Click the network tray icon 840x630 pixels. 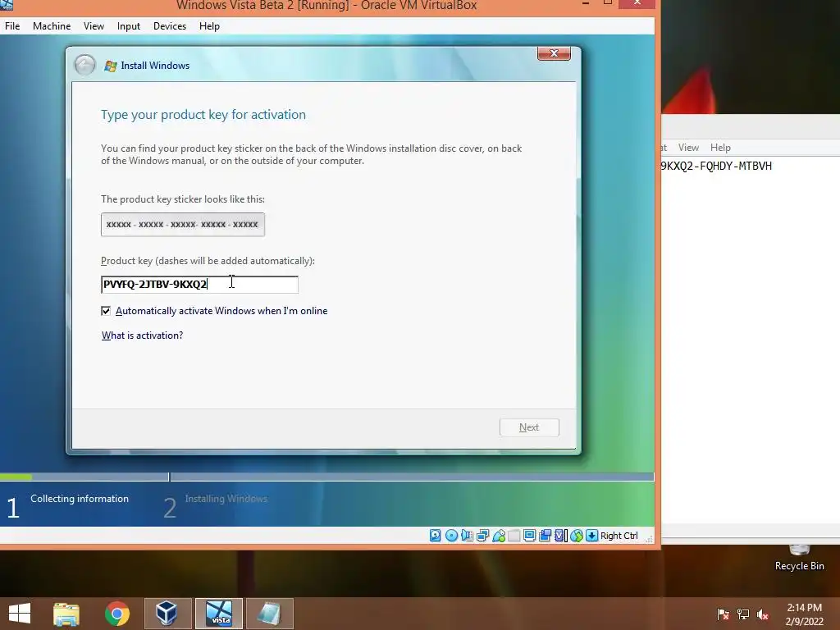(x=743, y=614)
